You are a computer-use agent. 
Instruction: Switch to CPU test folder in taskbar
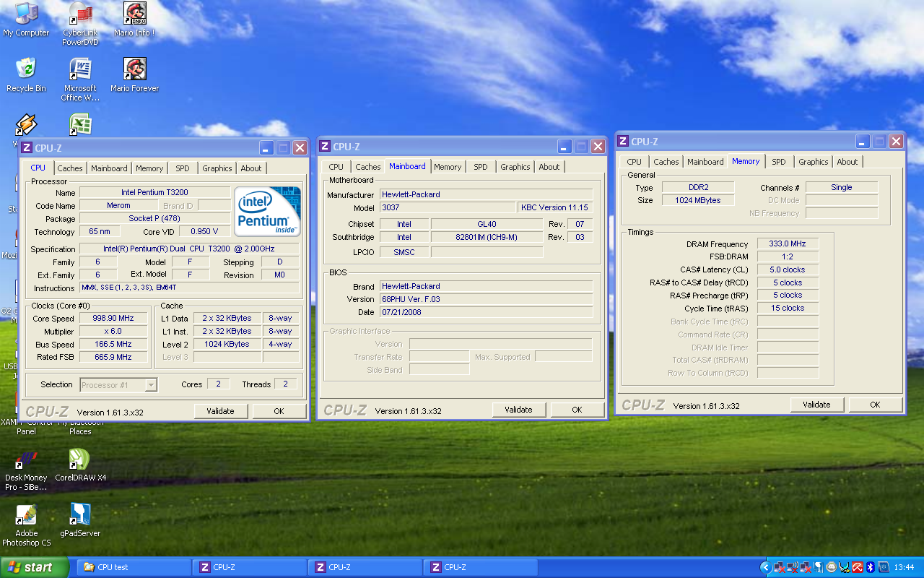[x=134, y=567]
